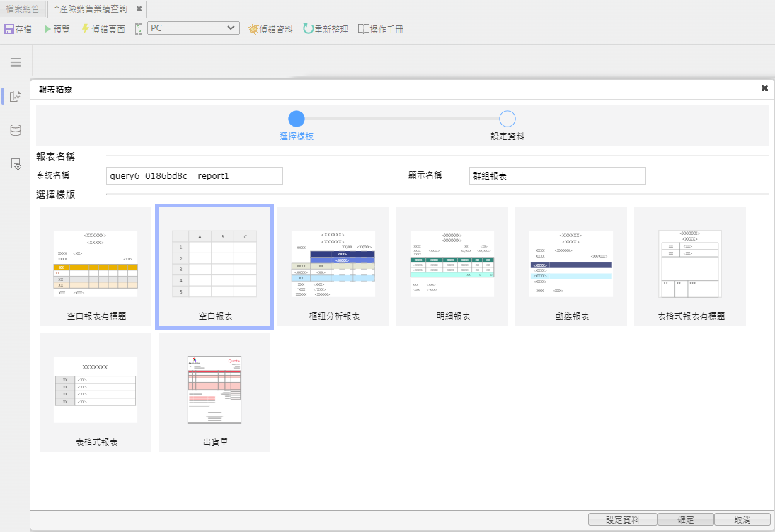Select the 表格式報表 template
Viewport: 775px width, 532px height.
(x=96, y=393)
